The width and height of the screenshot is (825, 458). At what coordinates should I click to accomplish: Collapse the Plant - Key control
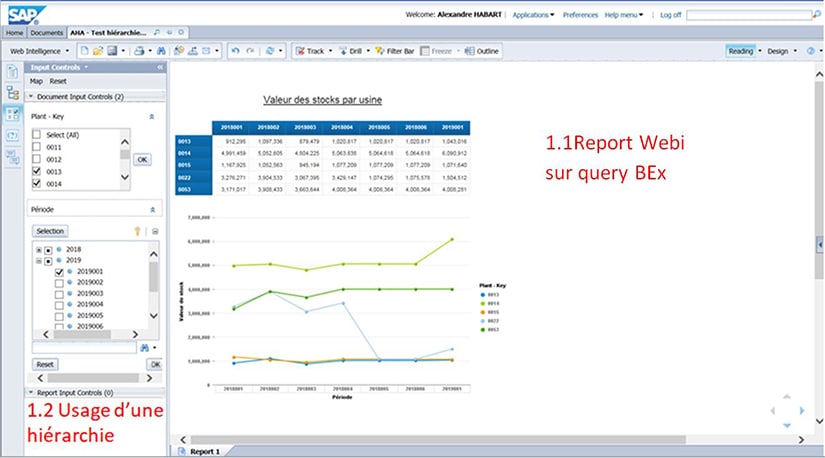[x=152, y=116]
